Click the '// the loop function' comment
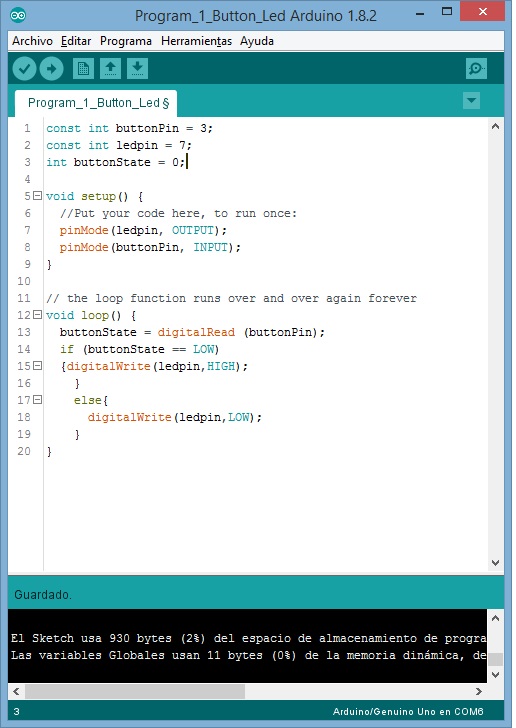This screenshot has height=728, width=516. pyautogui.click(x=231, y=298)
